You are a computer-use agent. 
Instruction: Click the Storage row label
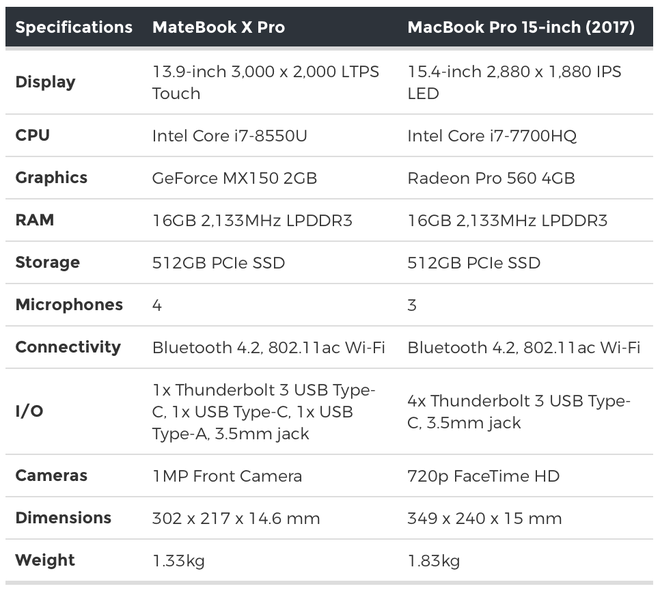(x=48, y=263)
